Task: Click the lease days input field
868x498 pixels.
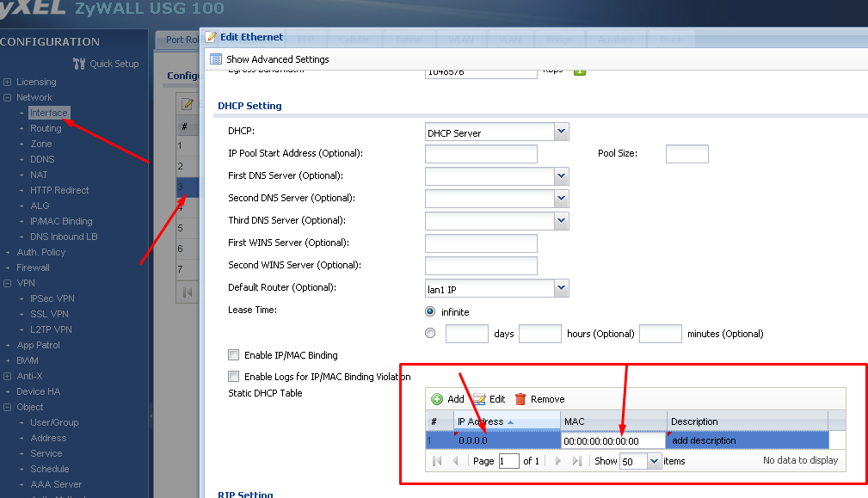Action: click(x=466, y=334)
